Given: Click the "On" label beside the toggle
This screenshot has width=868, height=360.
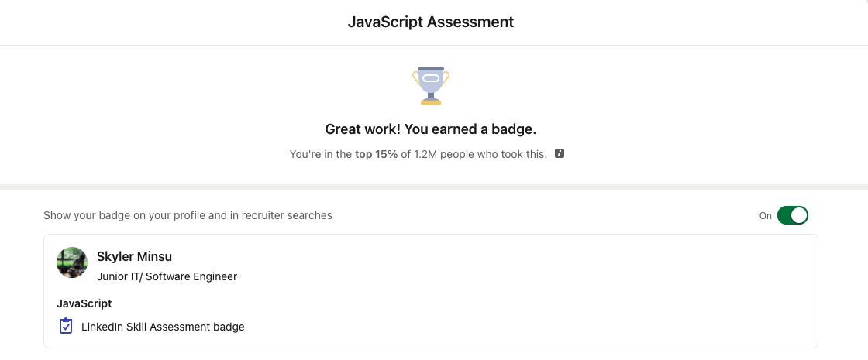Looking at the screenshot, I should click(x=766, y=216).
